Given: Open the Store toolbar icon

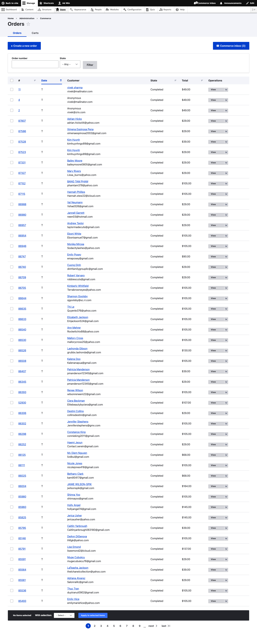Looking at the screenshot, I should (x=57, y=9).
